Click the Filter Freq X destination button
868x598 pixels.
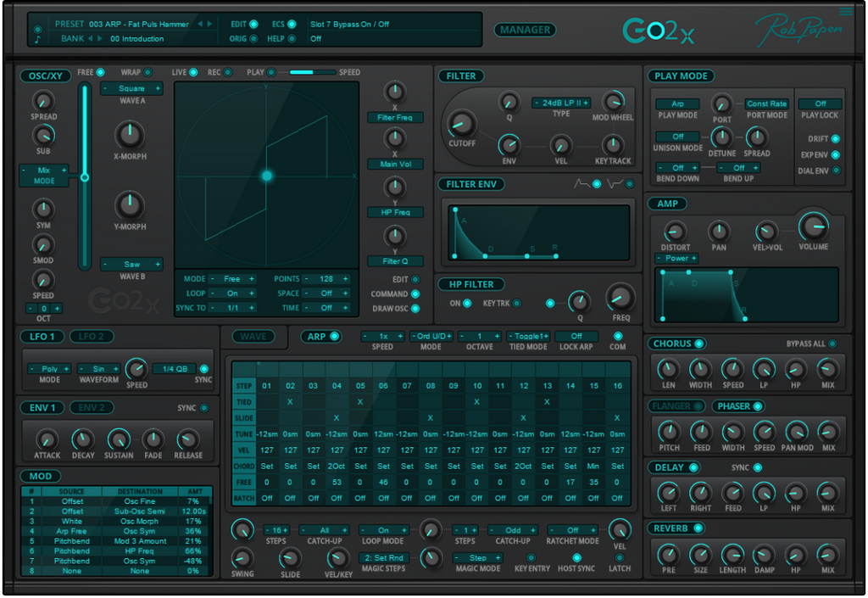(x=395, y=117)
